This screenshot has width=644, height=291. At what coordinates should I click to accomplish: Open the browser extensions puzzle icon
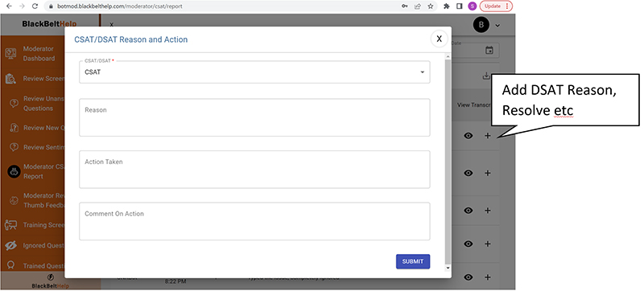tap(447, 6)
